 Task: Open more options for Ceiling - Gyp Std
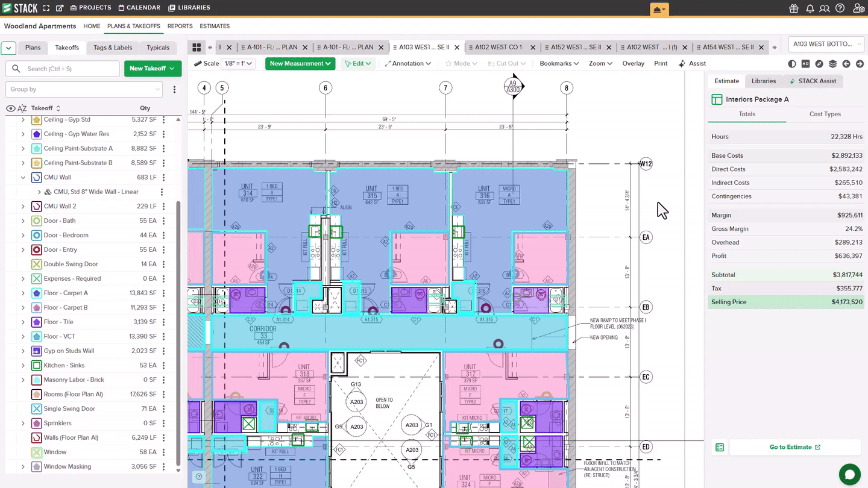pyautogui.click(x=164, y=119)
